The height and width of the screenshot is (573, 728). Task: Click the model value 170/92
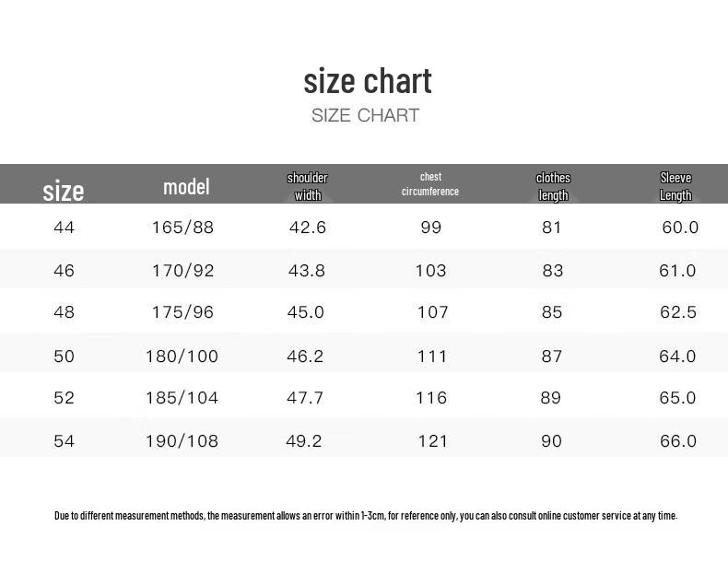(x=182, y=271)
